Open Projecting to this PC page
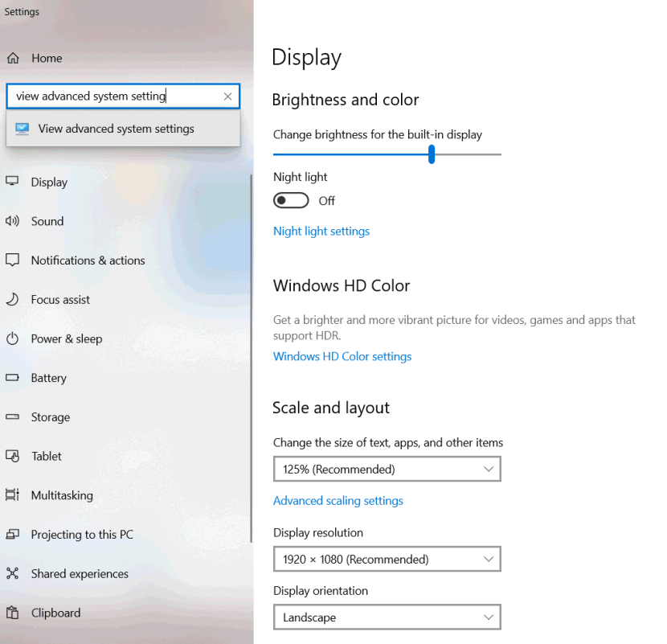667x644 pixels. pyautogui.click(x=82, y=535)
